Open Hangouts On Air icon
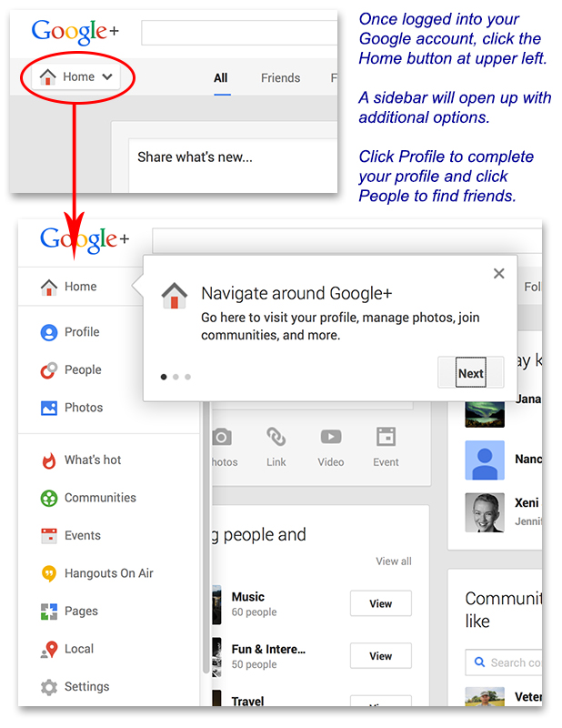 pos(49,573)
